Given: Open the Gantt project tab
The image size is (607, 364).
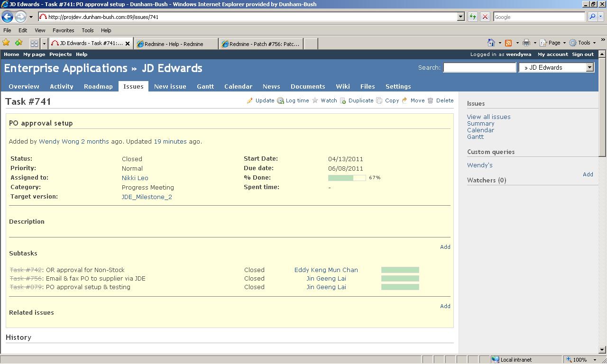Looking at the screenshot, I should coord(205,86).
